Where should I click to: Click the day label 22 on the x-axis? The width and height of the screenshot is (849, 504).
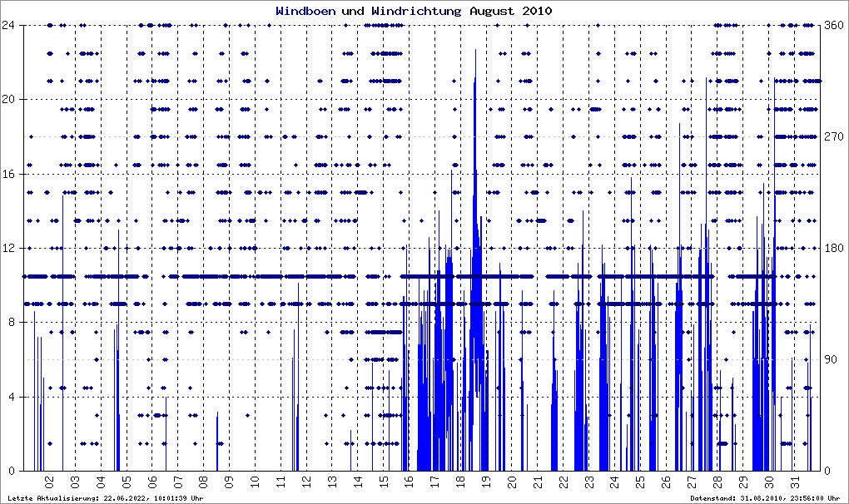point(564,482)
